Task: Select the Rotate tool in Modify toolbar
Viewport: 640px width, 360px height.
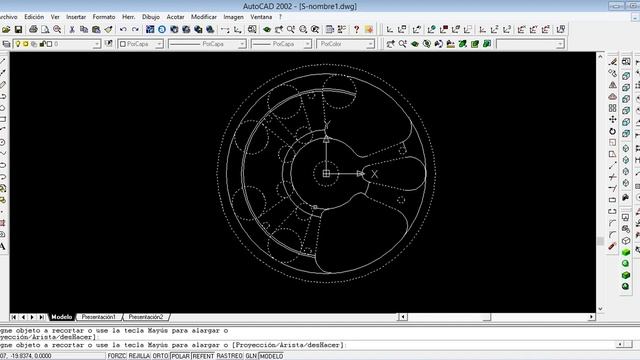Action: click(x=613, y=131)
